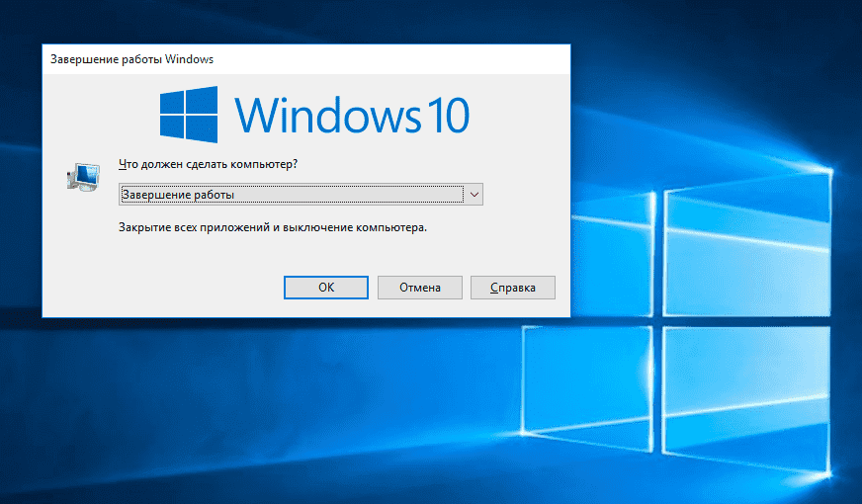Image resolution: width=862 pixels, height=504 pixels.
Task: Confirm shutdown with the OK button
Action: (326, 288)
